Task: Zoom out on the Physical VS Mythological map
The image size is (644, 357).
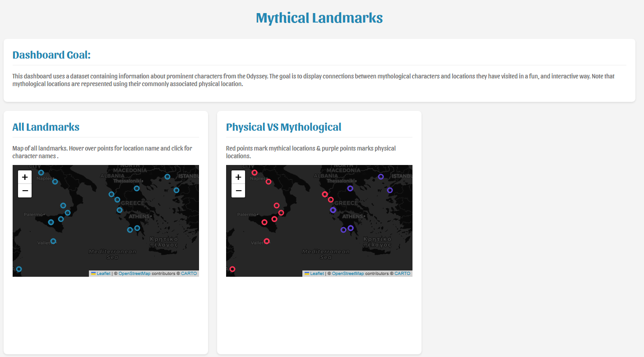Action: [238, 191]
